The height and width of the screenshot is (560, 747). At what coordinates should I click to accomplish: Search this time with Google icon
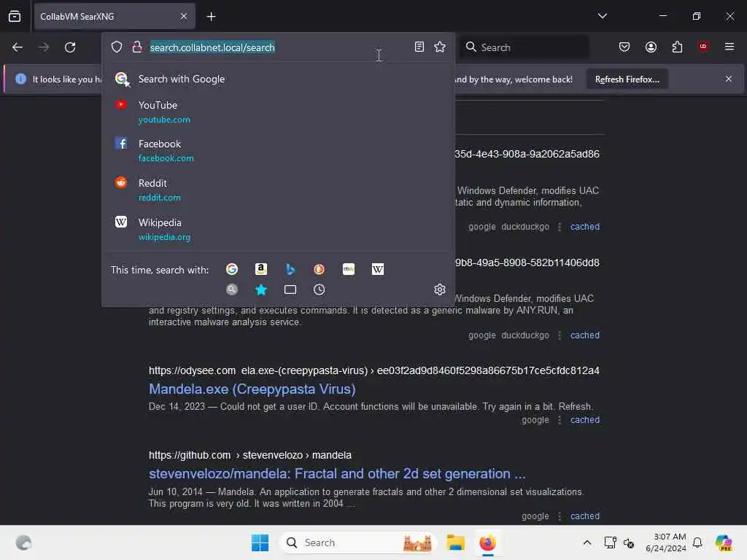[x=232, y=270]
